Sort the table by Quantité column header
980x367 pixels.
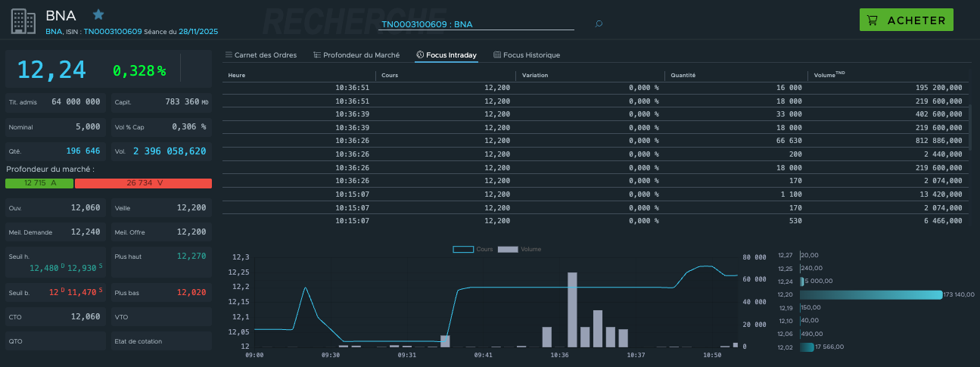tap(683, 76)
